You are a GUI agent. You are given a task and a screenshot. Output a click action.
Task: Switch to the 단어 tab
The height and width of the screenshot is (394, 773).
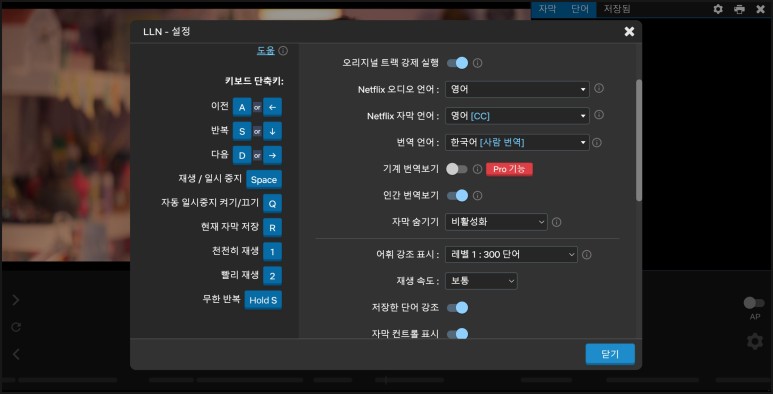point(580,9)
